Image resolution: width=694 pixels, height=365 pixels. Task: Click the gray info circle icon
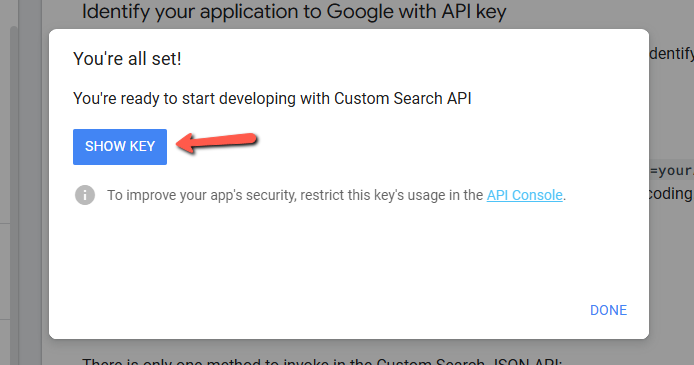(x=85, y=195)
